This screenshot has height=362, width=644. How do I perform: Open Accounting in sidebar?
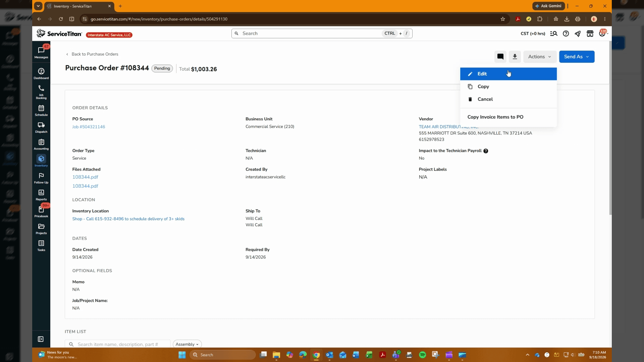coord(41,144)
